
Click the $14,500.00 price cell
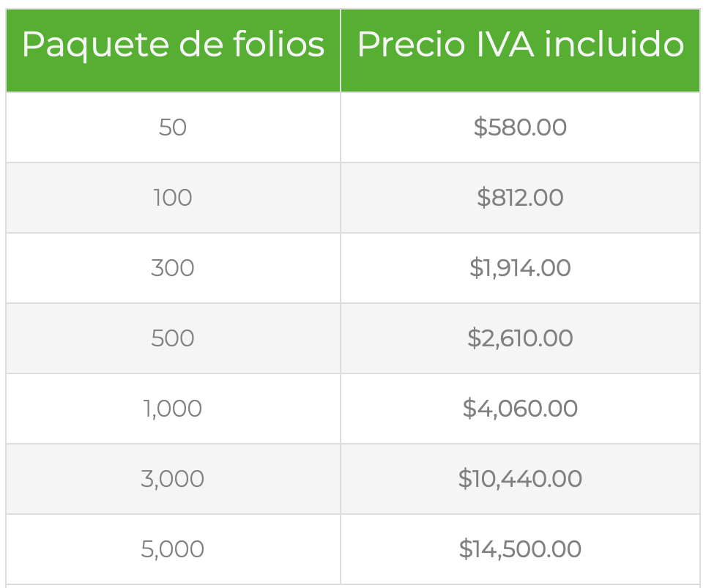pos(520,549)
